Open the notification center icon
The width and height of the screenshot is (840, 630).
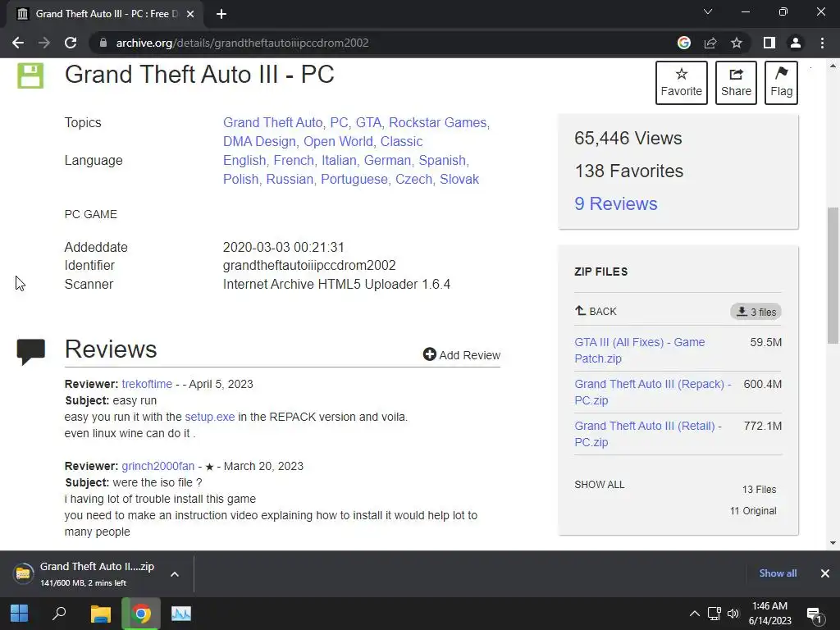point(815,614)
